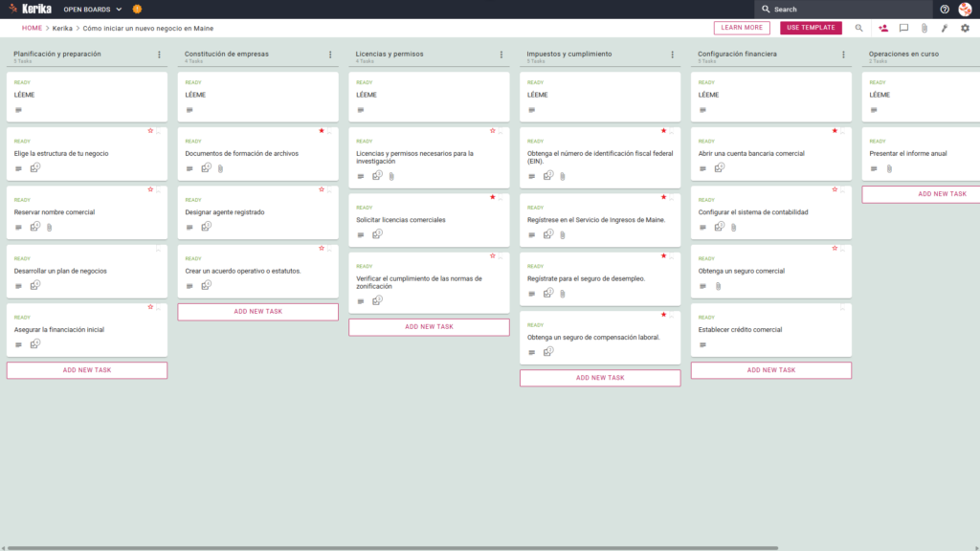Image resolution: width=980 pixels, height=551 pixels.
Task: Open attachment icon on Obtenga un seguro comercial
Action: (718, 286)
